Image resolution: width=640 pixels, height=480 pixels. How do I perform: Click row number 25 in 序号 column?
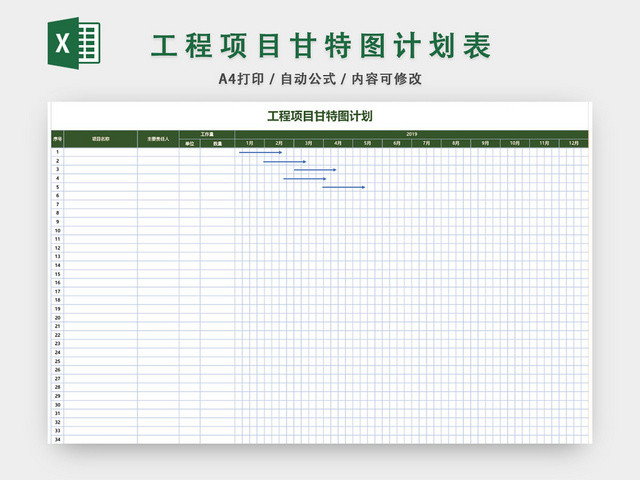point(58,361)
